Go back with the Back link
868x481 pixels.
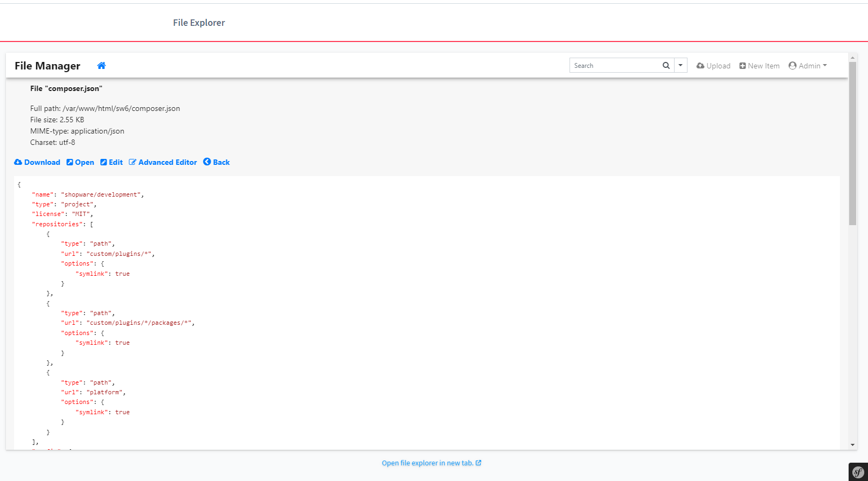point(217,162)
